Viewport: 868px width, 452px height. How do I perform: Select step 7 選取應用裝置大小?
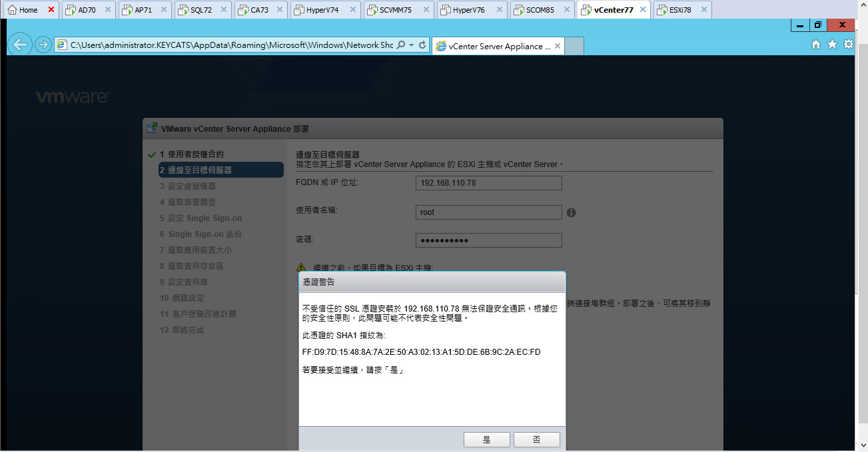195,250
